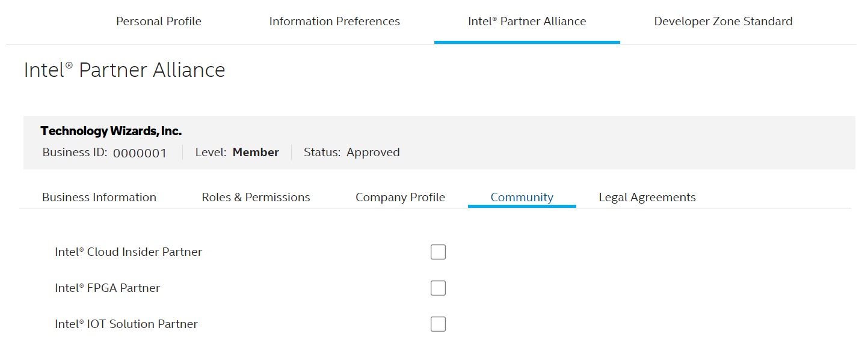Go to Developer Zone Standard tab
Viewport: 868px width, 352px height.
(x=723, y=22)
